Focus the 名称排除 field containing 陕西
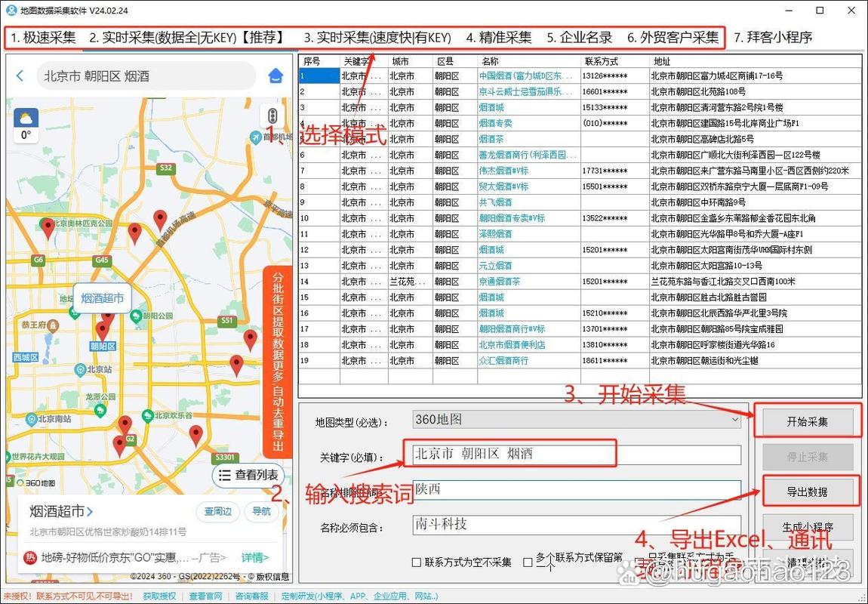Image resolution: width=868 pixels, height=604 pixels. pyautogui.click(x=577, y=490)
